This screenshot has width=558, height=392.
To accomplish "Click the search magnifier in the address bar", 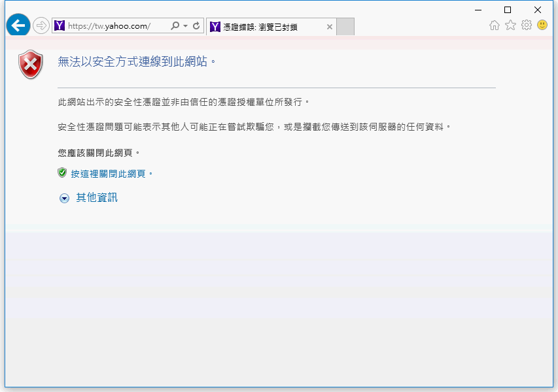I will pyautogui.click(x=175, y=25).
